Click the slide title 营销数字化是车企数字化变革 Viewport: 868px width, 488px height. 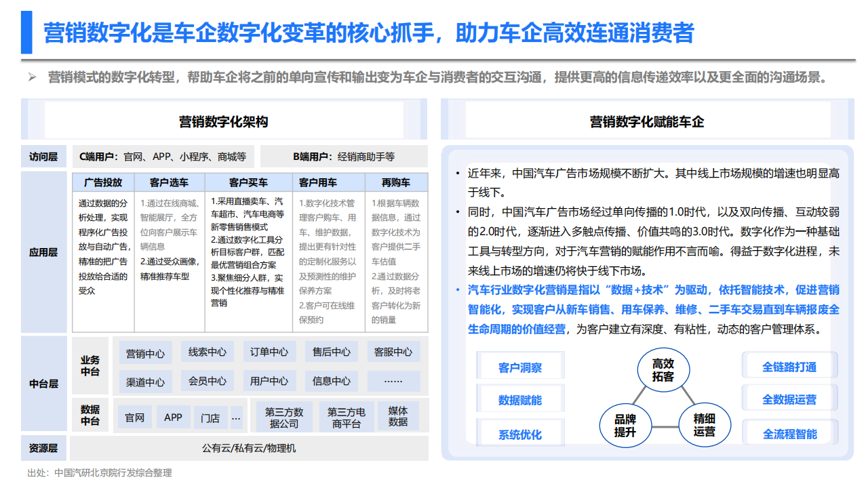369,33
